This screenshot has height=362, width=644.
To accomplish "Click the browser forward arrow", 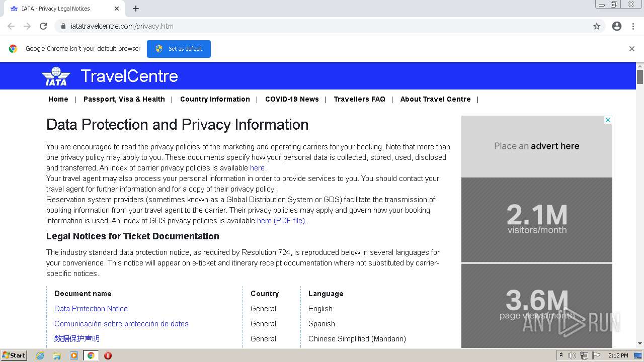I will coord(27,26).
